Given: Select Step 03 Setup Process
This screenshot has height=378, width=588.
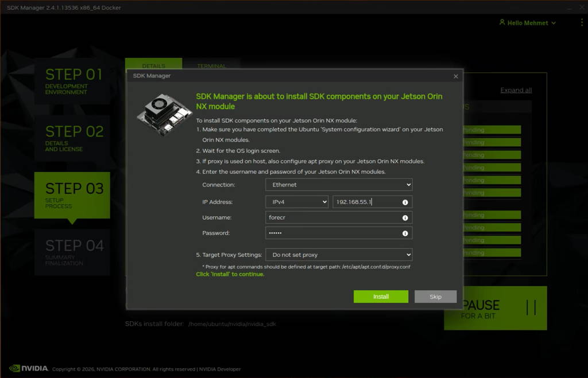Looking at the screenshot, I should [72, 195].
